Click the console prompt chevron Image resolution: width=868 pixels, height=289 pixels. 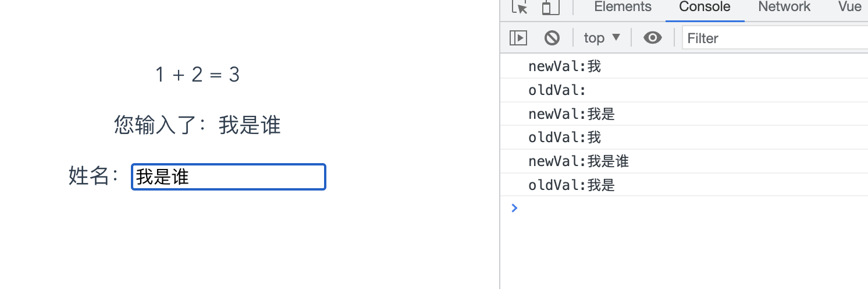[514, 208]
